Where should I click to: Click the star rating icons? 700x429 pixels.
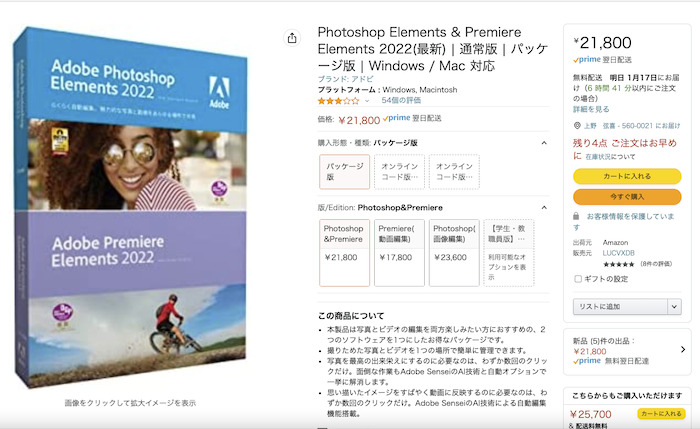338,101
